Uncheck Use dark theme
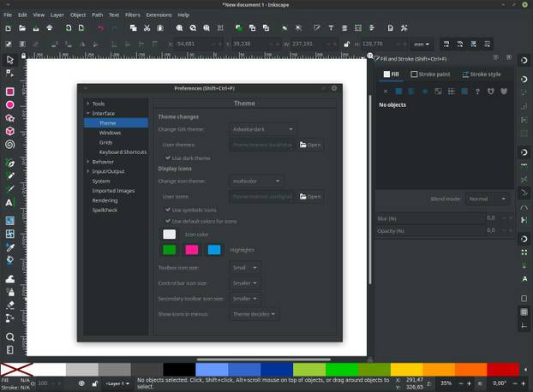 (x=169, y=158)
